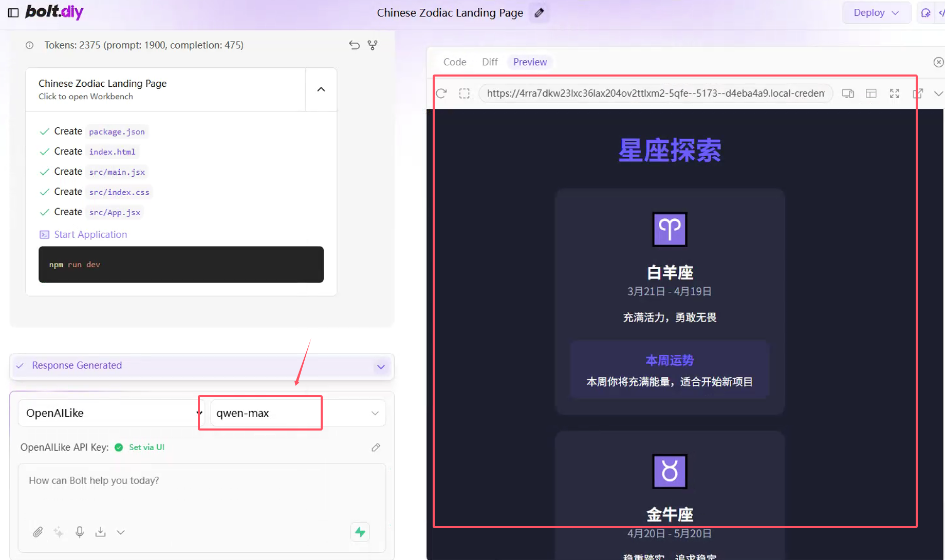Click the npm run dev command block
Screen dimensions: 945x560
point(181,265)
